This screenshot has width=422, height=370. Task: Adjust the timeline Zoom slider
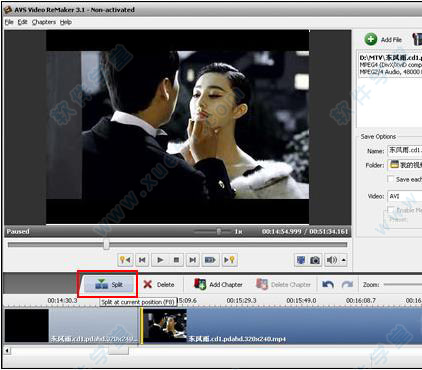click(x=403, y=285)
